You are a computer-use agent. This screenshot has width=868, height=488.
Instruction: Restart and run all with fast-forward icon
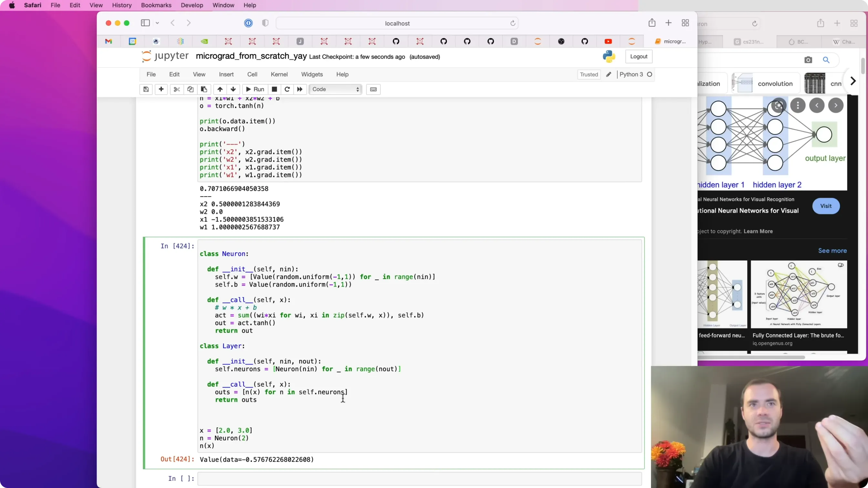coord(300,89)
